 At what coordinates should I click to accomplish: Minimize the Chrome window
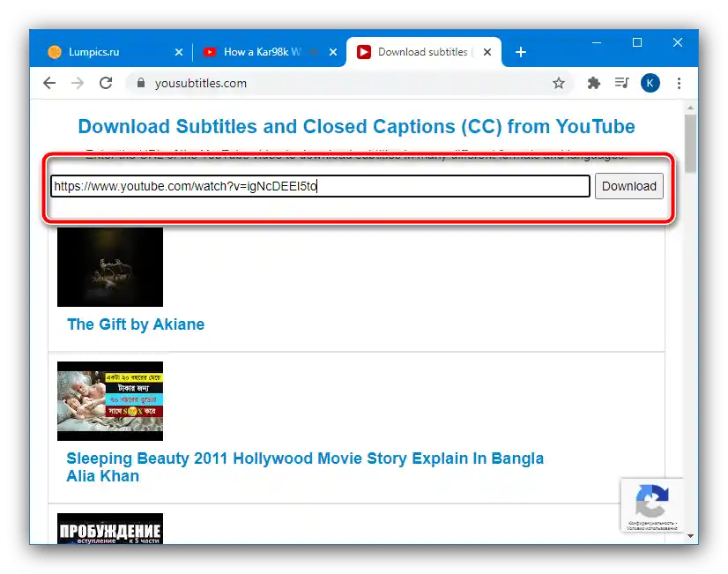point(597,42)
